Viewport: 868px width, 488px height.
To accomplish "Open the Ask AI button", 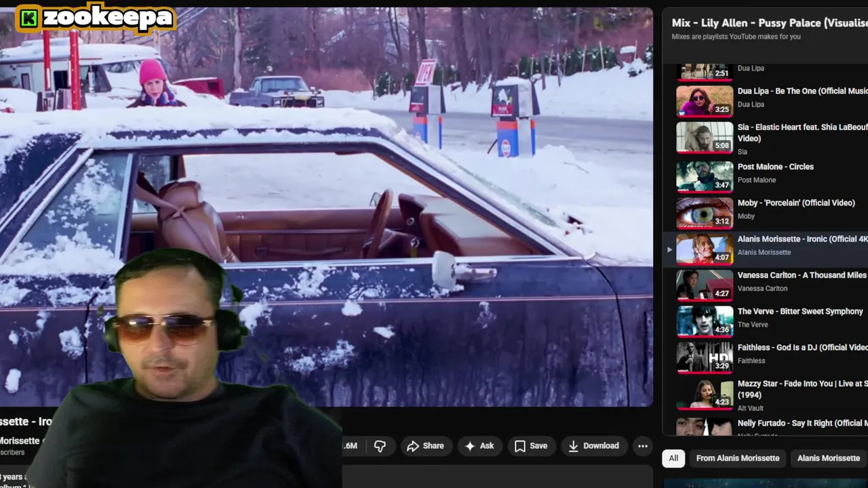I will 479,446.
